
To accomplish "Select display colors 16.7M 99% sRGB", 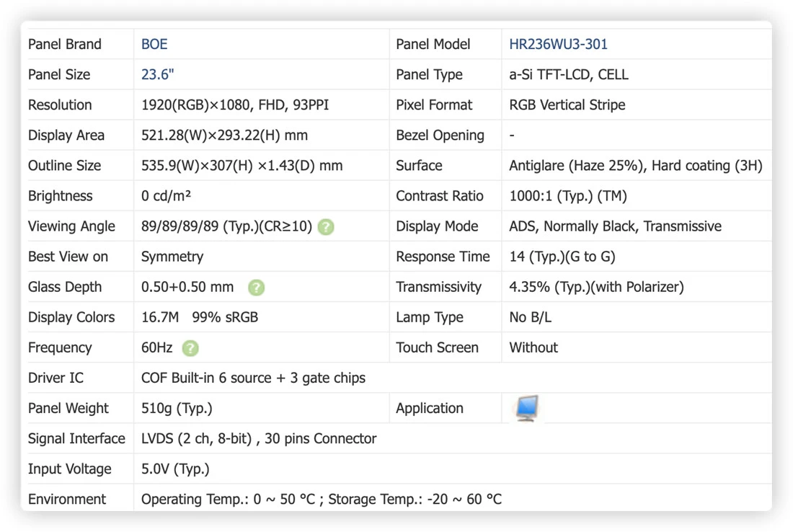I will click(199, 317).
